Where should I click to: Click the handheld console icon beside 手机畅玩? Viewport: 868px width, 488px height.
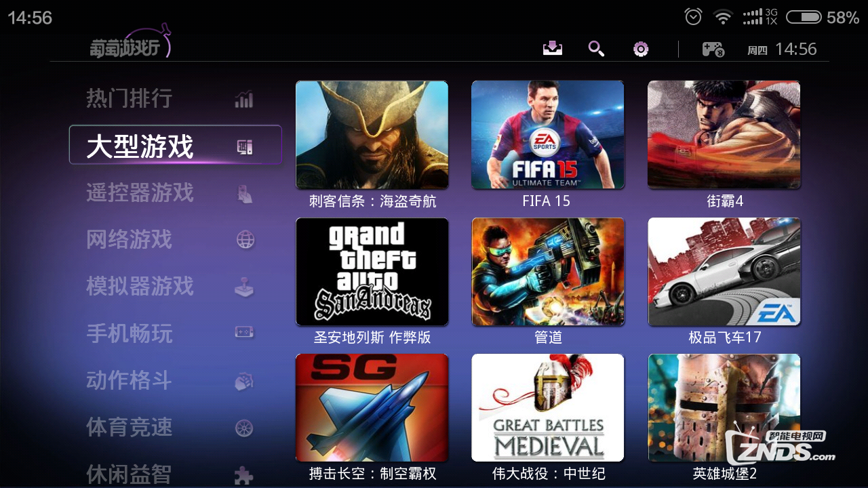(x=244, y=332)
